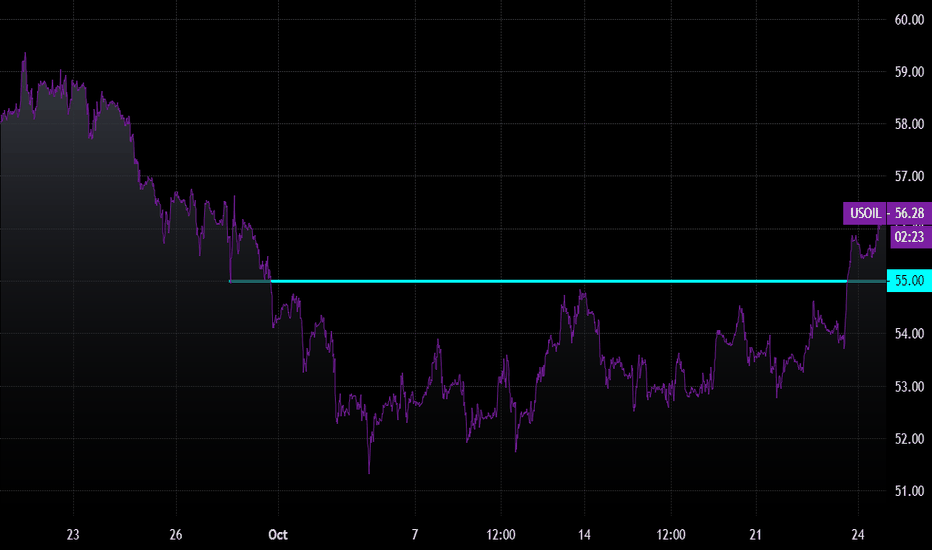
Task: Click the 12:00 label between 7 and 14
Action: click(500, 535)
